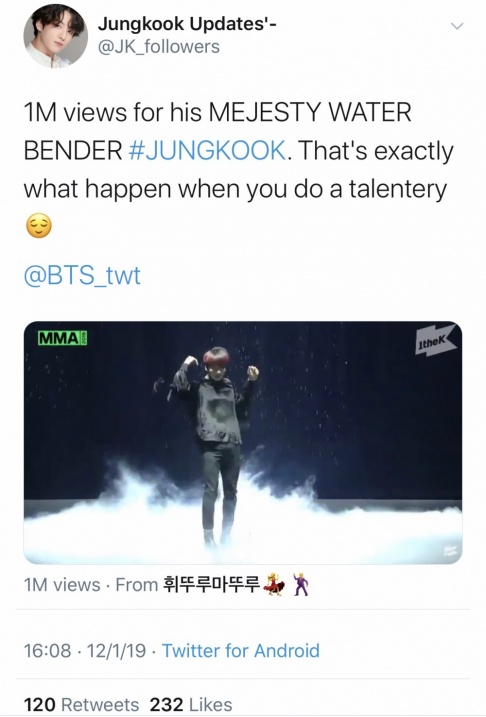Open the 16:08 · 12/1/19 timestamp
Image resolution: width=486 pixels, height=717 pixels.
85,651
